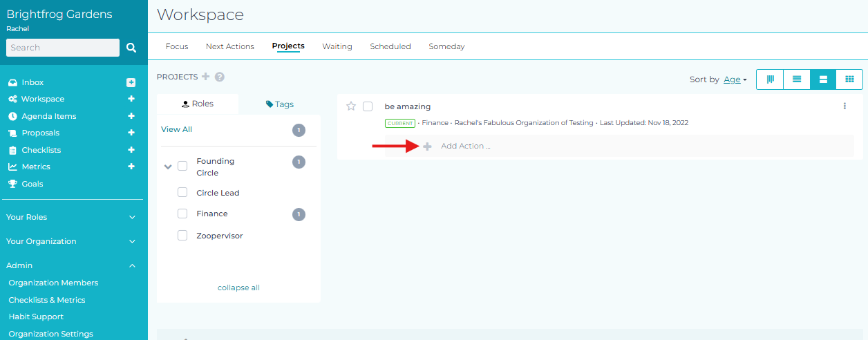The image size is (868, 340).
Task: Click the 'collapse all' link
Action: [x=238, y=287]
